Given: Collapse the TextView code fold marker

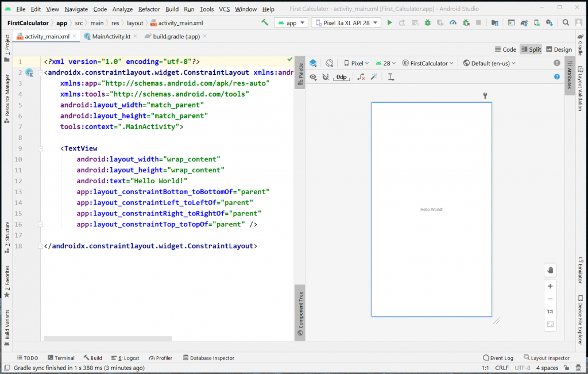Looking at the screenshot, I should coord(40,148).
